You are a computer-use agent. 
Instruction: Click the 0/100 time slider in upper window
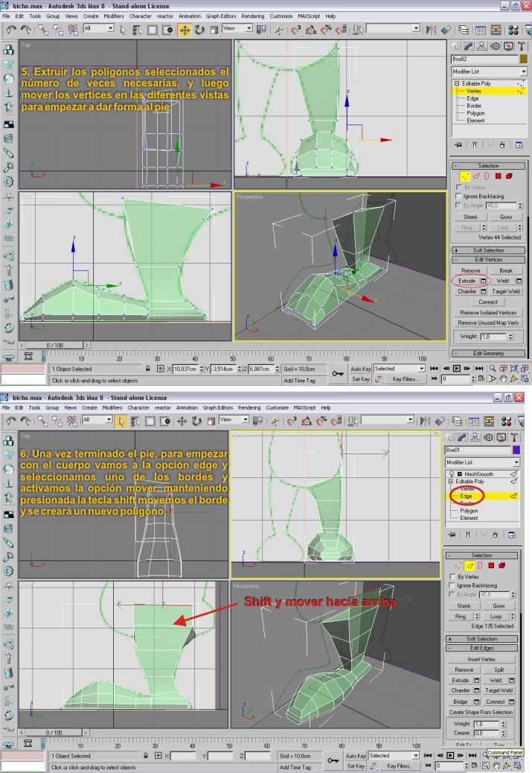click(x=55, y=345)
